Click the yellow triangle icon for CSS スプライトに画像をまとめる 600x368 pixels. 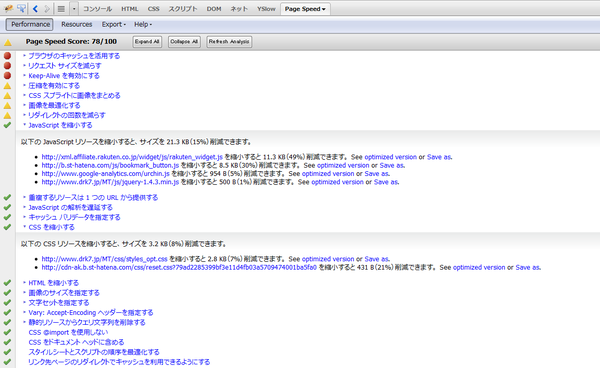[x=7, y=96]
